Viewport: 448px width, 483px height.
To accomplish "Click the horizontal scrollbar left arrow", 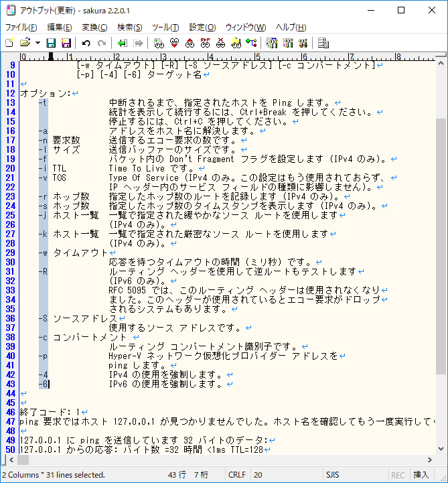I will 11,460.
